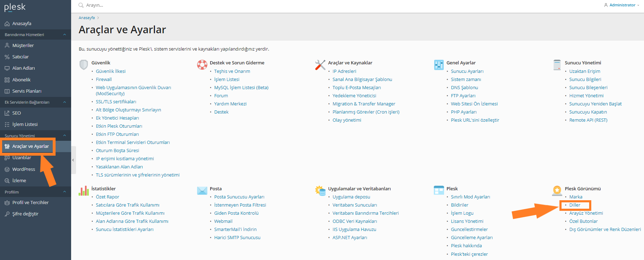Click the Profil ve Tercihler icon
This screenshot has width=644, height=260.
click(7, 203)
